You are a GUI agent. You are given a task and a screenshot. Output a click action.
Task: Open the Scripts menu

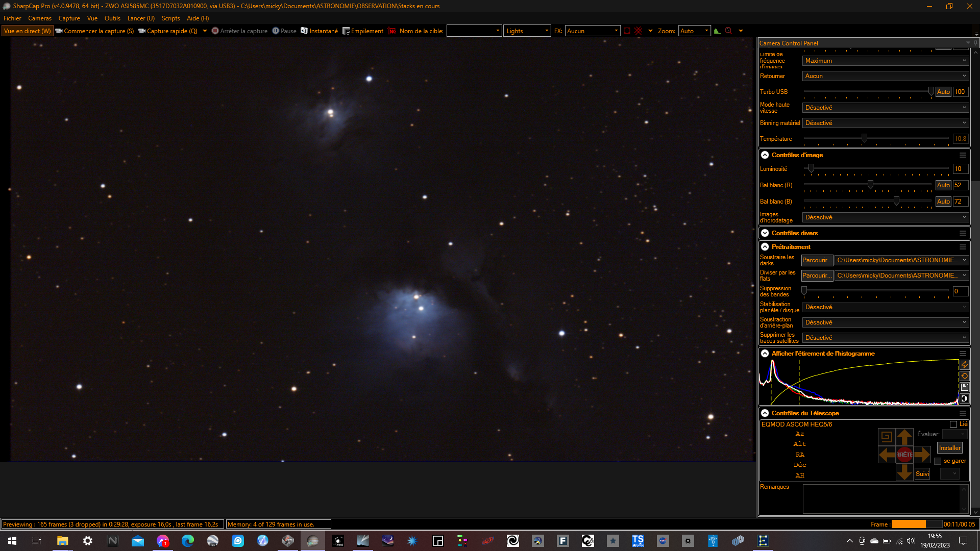[x=170, y=18]
